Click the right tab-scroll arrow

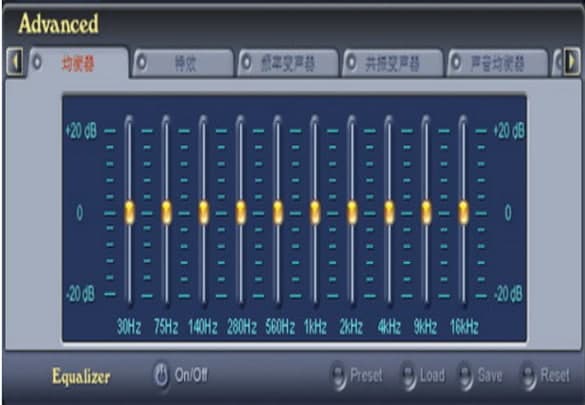571,62
